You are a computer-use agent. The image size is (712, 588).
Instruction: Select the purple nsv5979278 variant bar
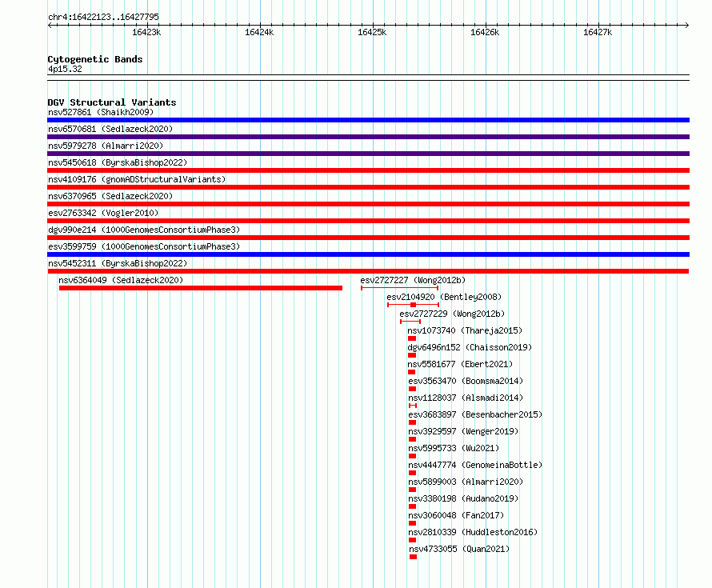(368, 154)
